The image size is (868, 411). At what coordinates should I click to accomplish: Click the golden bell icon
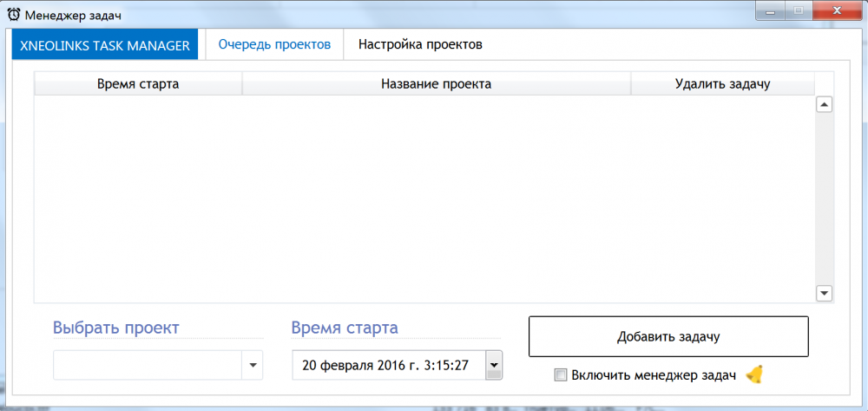[754, 375]
